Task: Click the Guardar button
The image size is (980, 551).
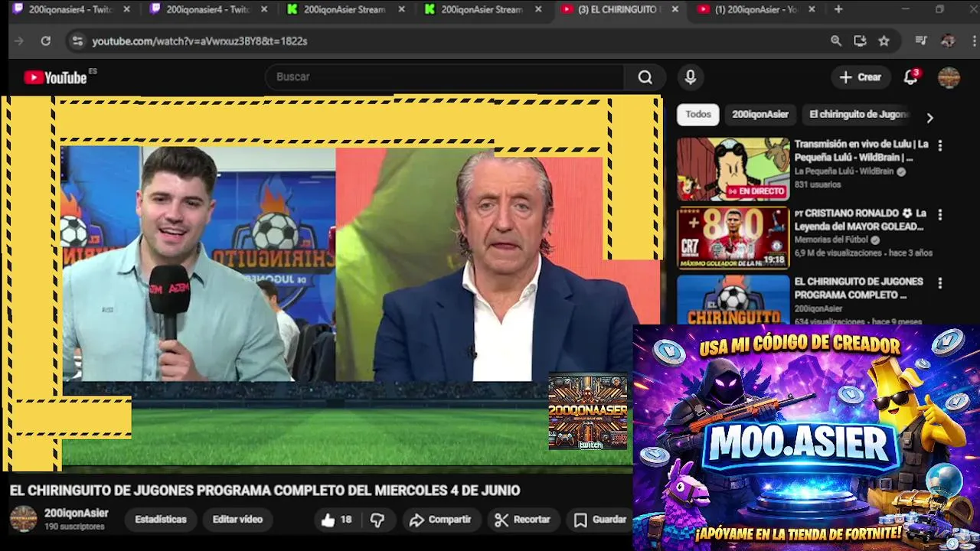Action: point(600,520)
